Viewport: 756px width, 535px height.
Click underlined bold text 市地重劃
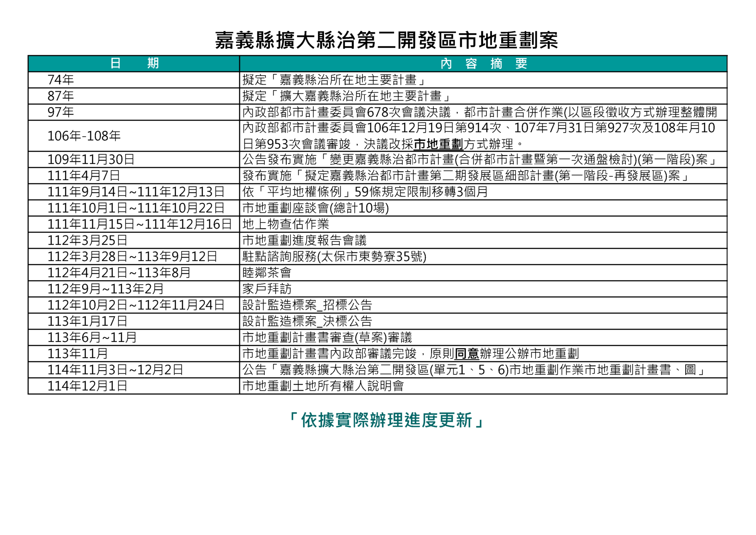(438, 144)
